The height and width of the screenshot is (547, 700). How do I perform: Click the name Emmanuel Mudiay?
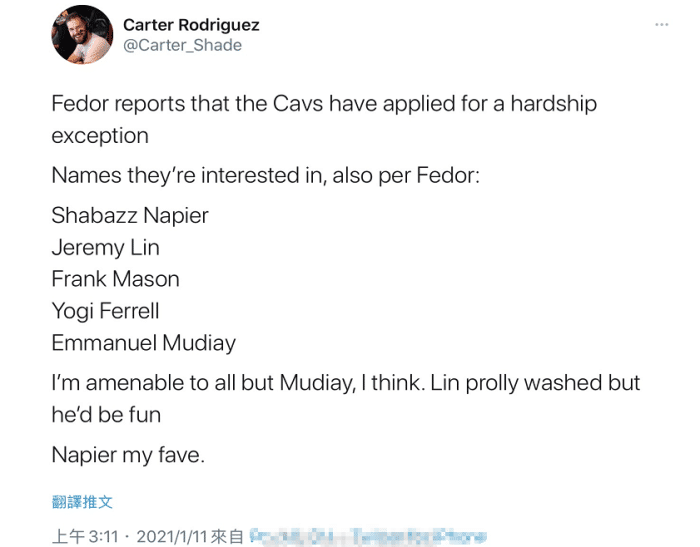click(144, 343)
